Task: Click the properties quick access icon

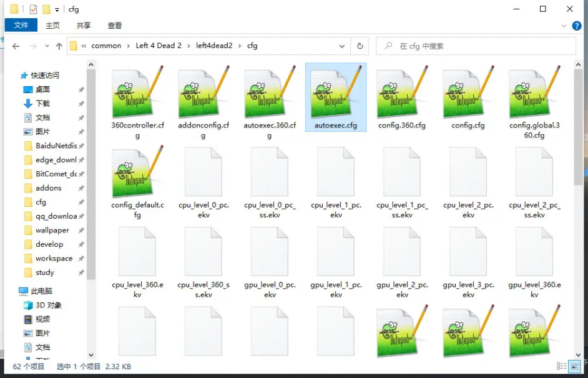Action: coord(33,9)
